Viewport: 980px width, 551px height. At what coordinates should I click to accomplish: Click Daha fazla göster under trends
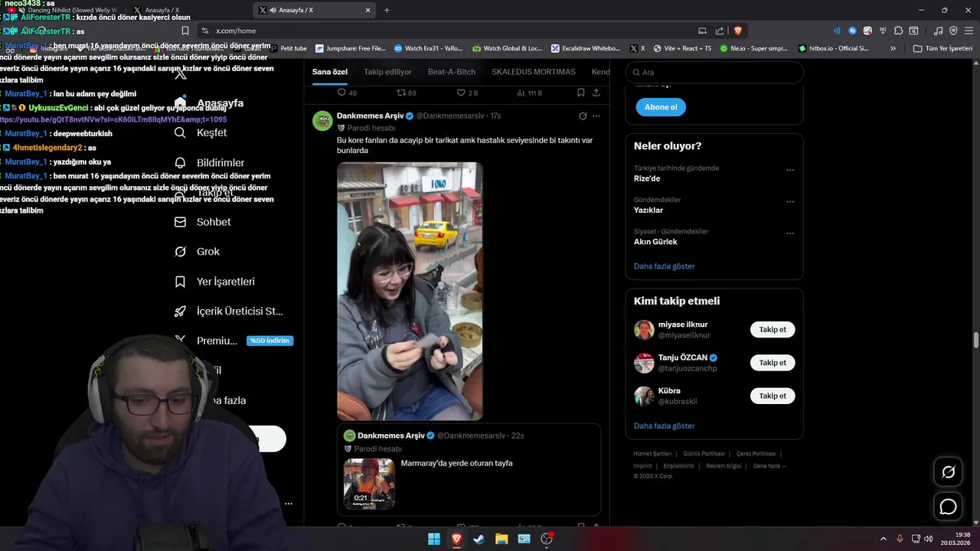point(665,266)
